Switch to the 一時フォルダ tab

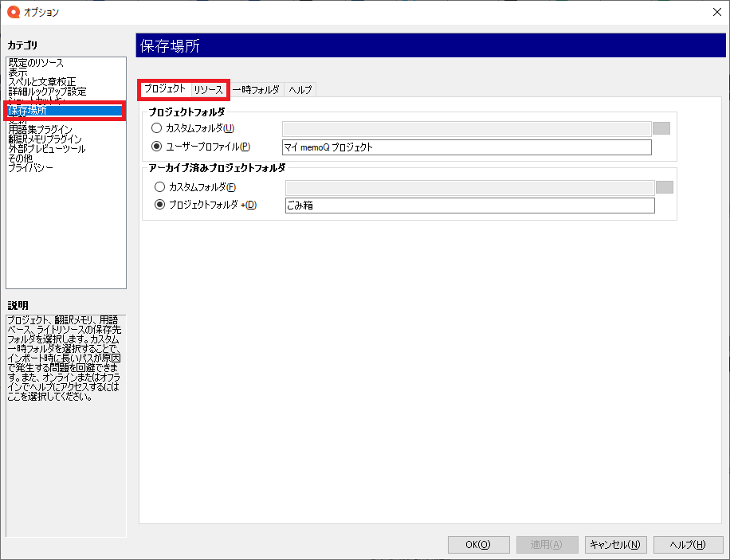[x=257, y=90]
